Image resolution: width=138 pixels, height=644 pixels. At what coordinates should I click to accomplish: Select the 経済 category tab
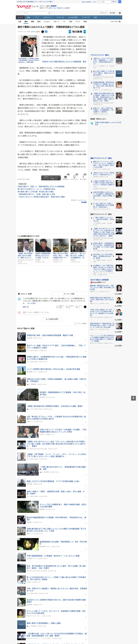click(39, 21)
